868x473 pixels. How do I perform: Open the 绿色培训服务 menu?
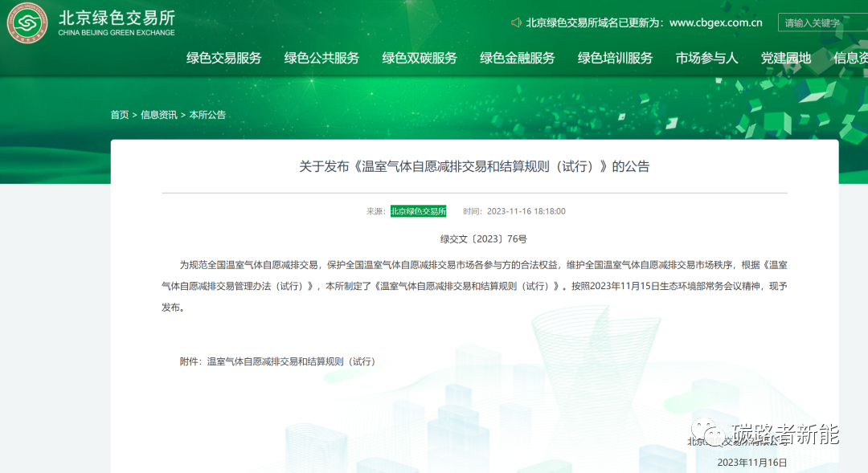coord(615,58)
